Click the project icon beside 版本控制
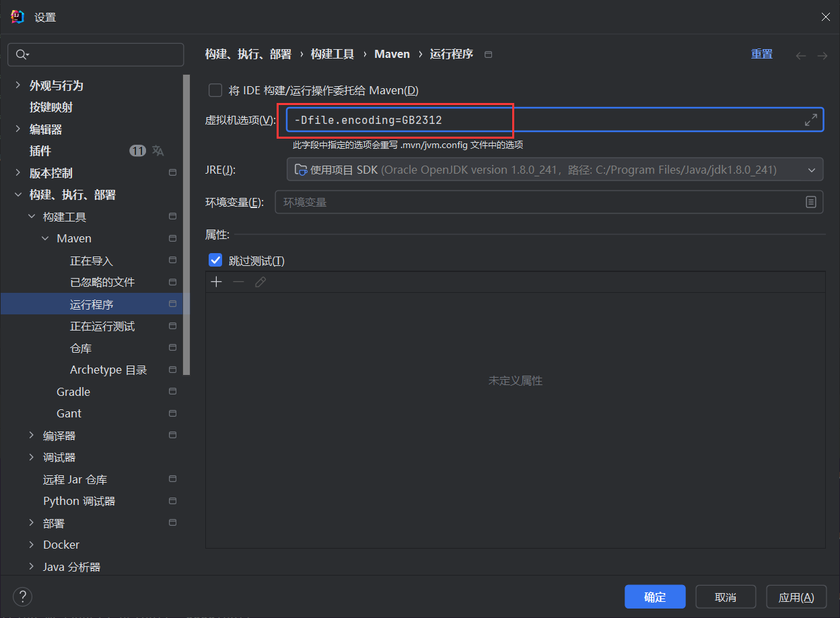The width and height of the screenshot is (840, 618). (x=172, y=173)
